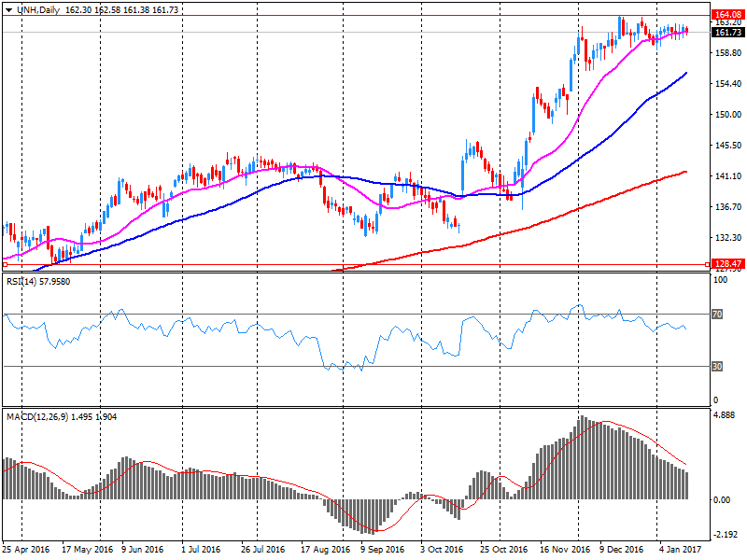Grab the right handle of the 128.47 support line
The image size is (747, 560).
[707, 264]
